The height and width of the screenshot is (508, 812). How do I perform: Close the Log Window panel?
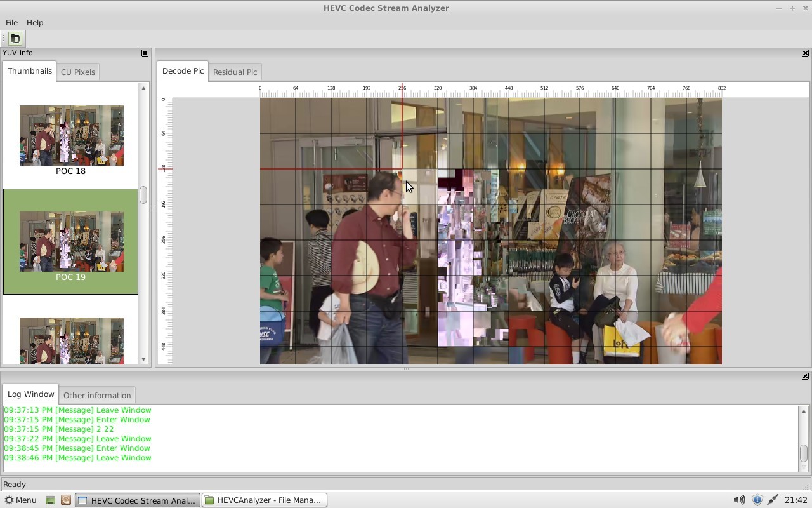pos(805,377)
